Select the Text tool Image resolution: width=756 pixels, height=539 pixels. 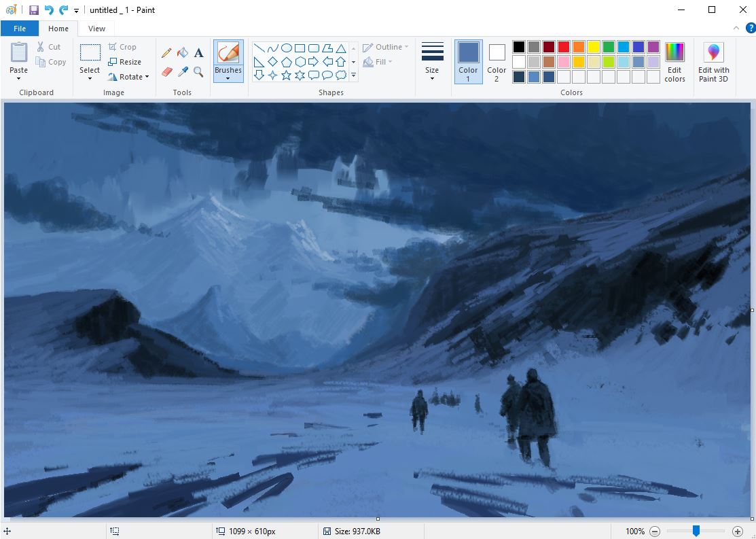198,52
